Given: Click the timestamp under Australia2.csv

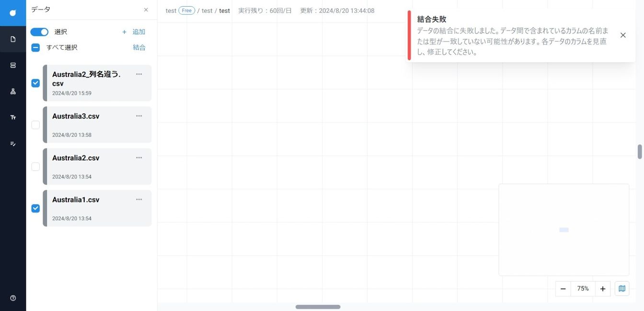Looking at the screenshot, I should 72,177.
